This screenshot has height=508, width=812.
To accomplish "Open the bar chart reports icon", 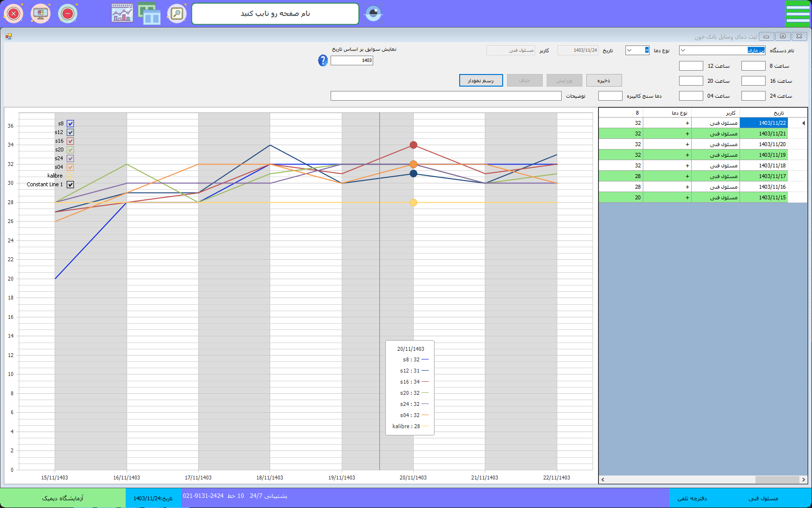I will click(x=122, y=14).
